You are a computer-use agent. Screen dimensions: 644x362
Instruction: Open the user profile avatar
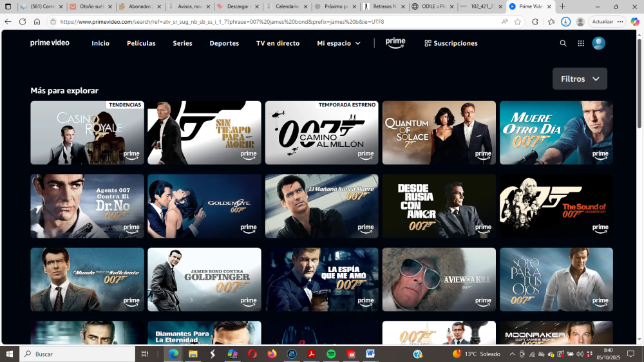tap(599, 43)
